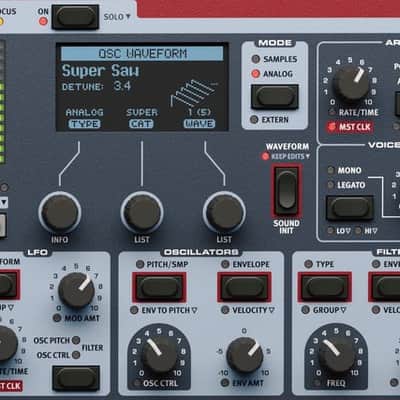The image size is (400, 400).
Task: Select the OSC CTRL destination LED in LFO
Action: pos(76,355)
